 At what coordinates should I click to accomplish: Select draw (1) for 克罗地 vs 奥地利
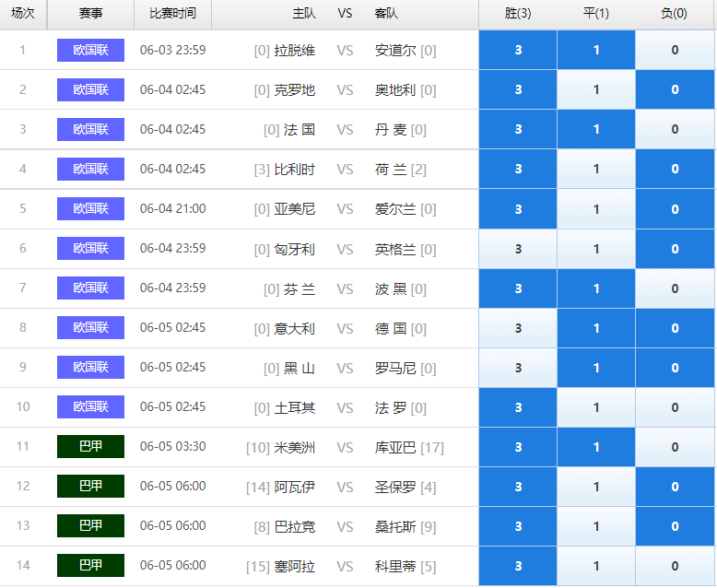pyautogui.click(x=596, y=89)
